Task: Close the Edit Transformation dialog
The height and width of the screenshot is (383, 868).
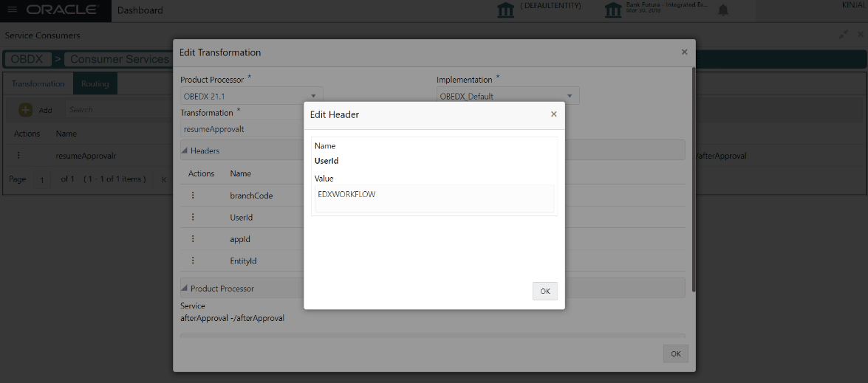Action: [x=684, y=52]
